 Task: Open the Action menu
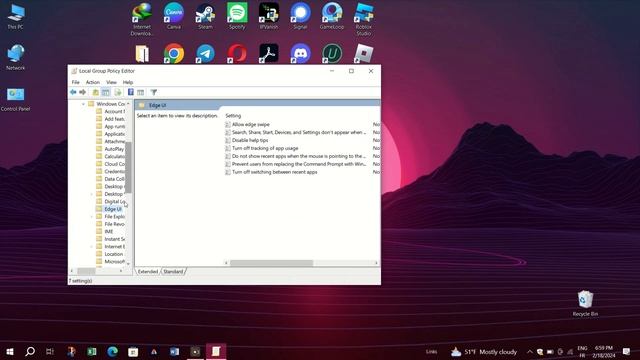click(93, 82)
